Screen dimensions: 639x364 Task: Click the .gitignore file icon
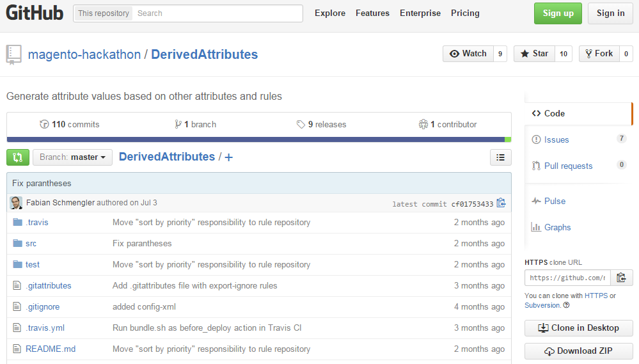tap(17, 306)
